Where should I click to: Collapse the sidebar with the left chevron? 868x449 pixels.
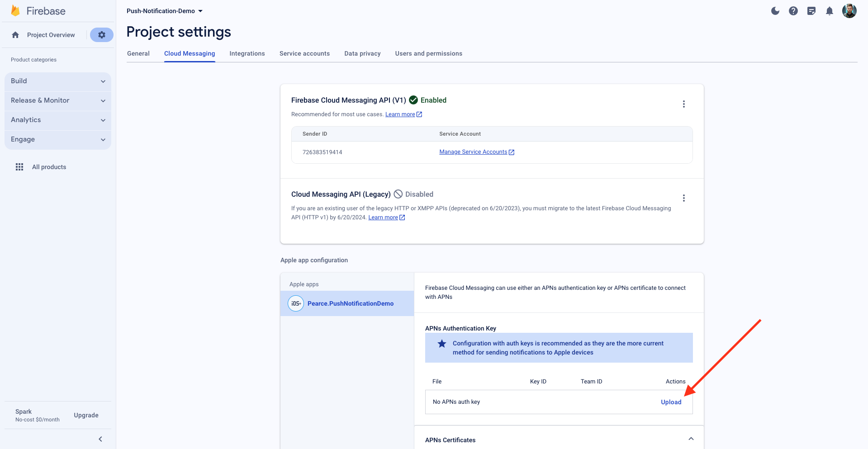100,439
